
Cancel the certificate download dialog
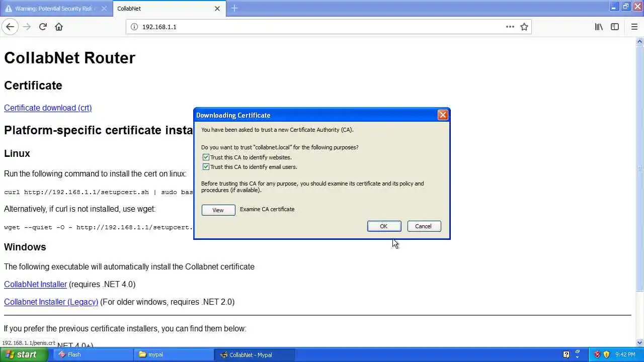[423, 226]
